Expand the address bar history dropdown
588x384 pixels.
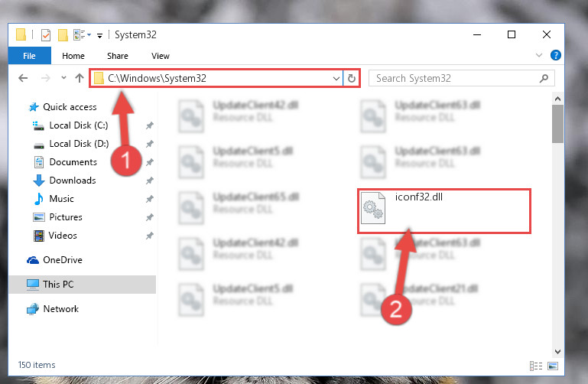(336, 78)
